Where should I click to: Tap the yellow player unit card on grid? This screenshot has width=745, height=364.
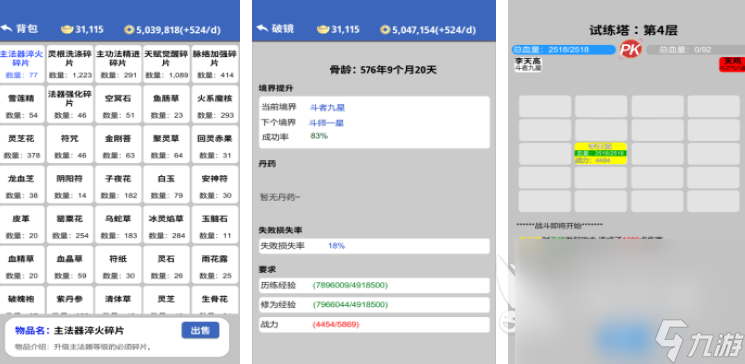(x=601, y=153)
